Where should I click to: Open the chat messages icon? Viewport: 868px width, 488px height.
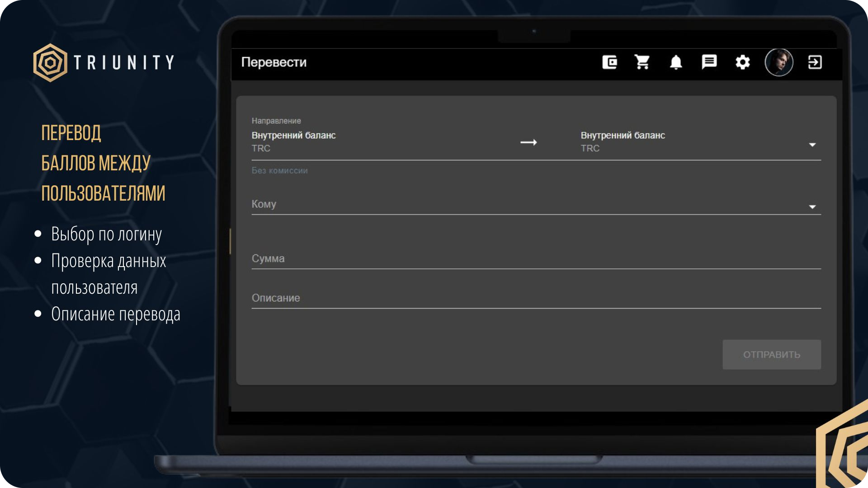click(x=709, y=62)
